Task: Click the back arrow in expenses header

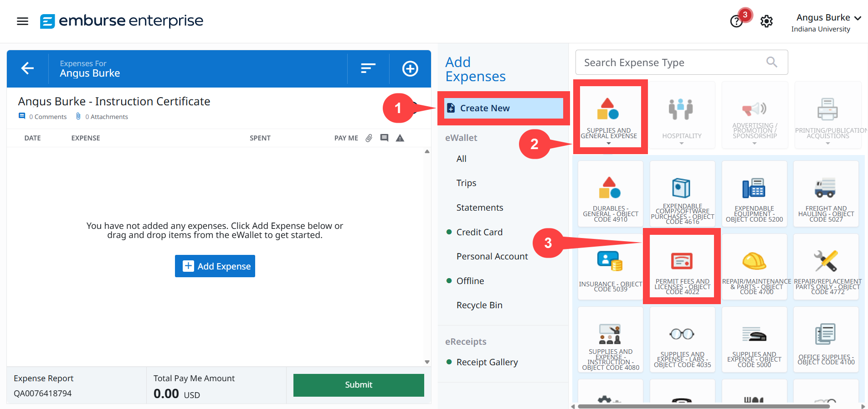Action: coord(27,68)
